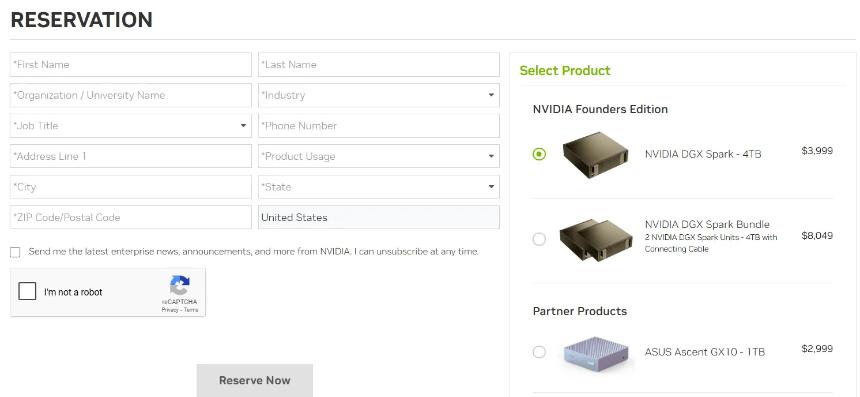Click the NVIDIA DGX Spark - 4TB product image
860x397 pixels.
click(596, 154)
